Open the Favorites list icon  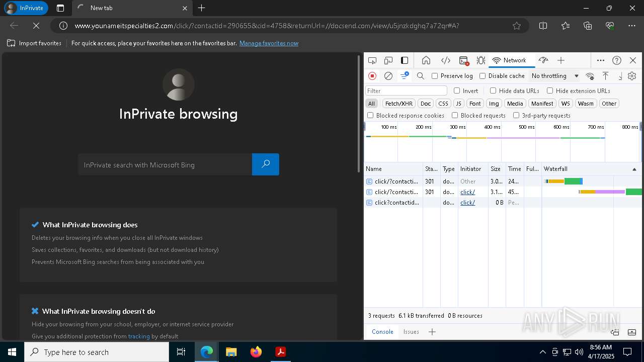tap(566, 26)
